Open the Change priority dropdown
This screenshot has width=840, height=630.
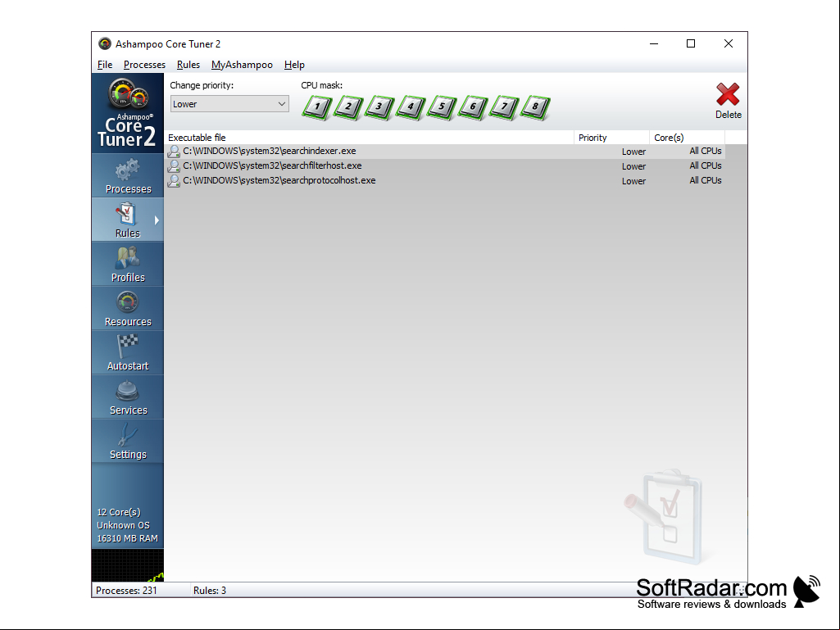pos(229,104)
